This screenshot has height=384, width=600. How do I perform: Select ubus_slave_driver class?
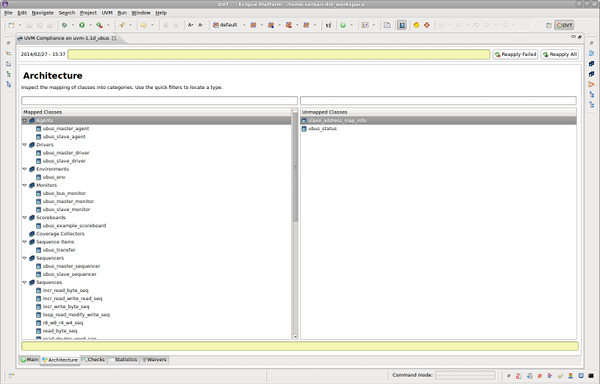[64, 161]
